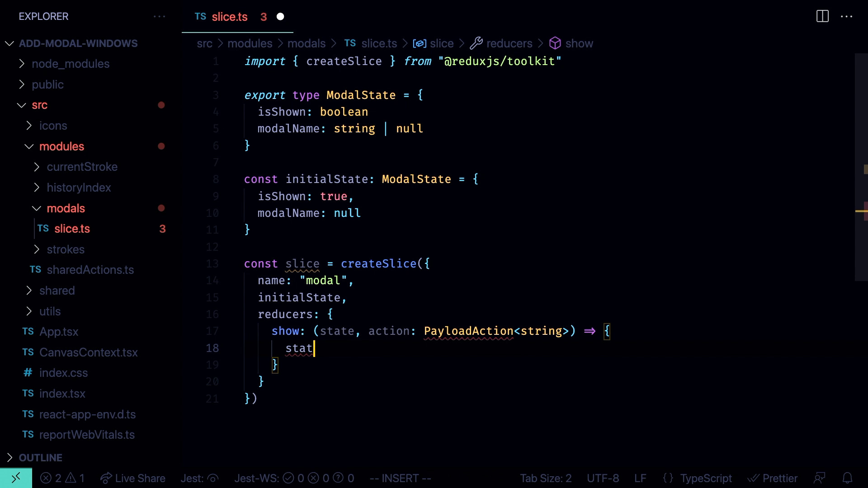Expand the node_modules folder

[x=70, y=64]
